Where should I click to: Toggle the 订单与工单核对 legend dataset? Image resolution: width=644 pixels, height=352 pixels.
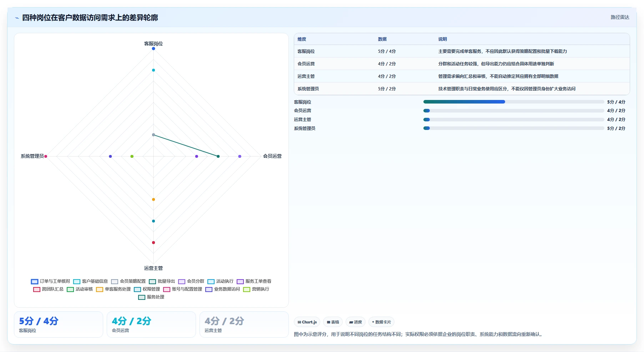click(x=50, y=281)
